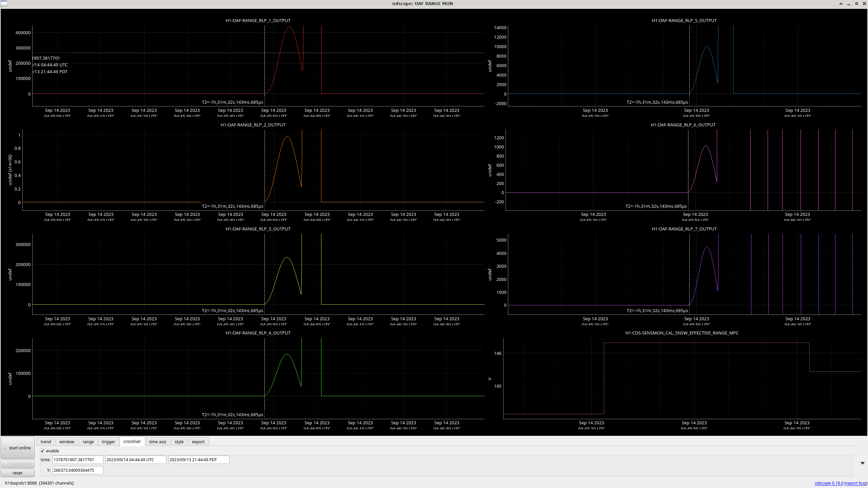
Task: Click the H1:OAF-RANGE_RLP_1_OUTPUT plot title
Action: tap(258, 20)
